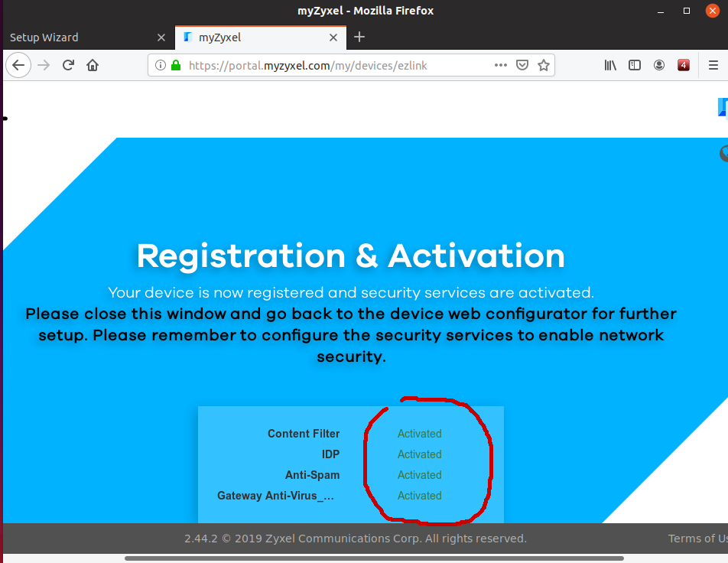This screenshot has width=728, height=563.
Task: Open the red extension icon with badge 4
Action: click(x=684, y=65)
